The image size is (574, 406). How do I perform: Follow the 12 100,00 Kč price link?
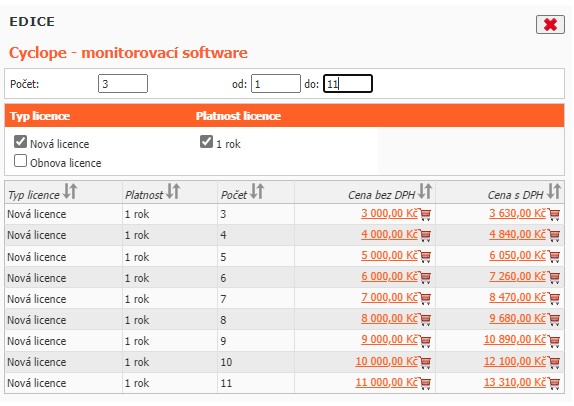click(x=515, y=361)
